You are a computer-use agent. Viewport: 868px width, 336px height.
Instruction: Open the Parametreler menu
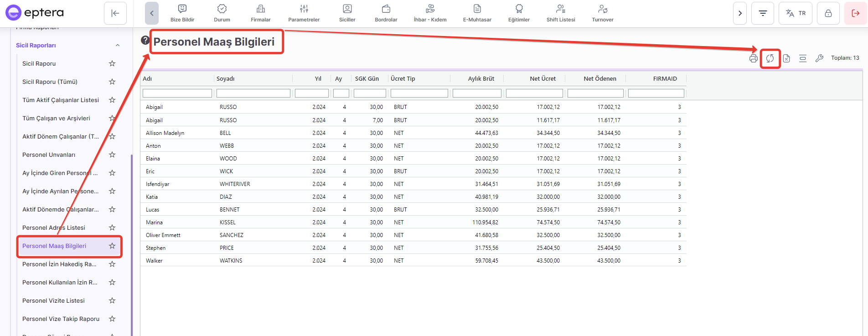304,13
